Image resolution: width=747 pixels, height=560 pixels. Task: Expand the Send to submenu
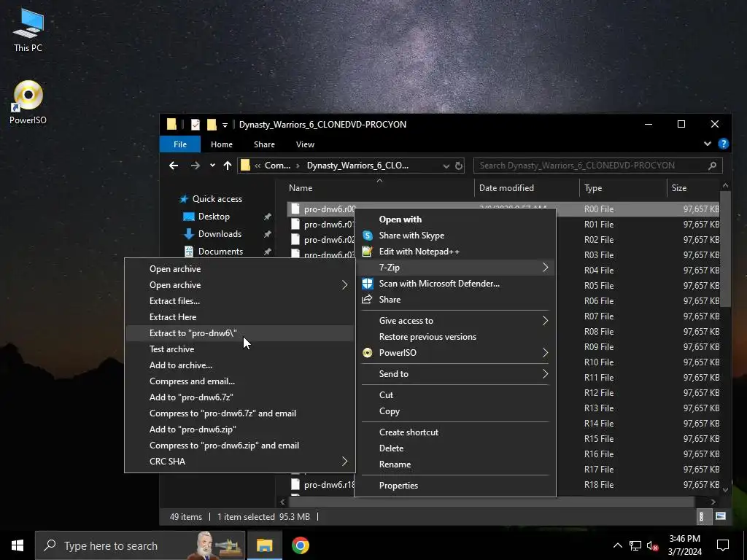tap(546, 374)
